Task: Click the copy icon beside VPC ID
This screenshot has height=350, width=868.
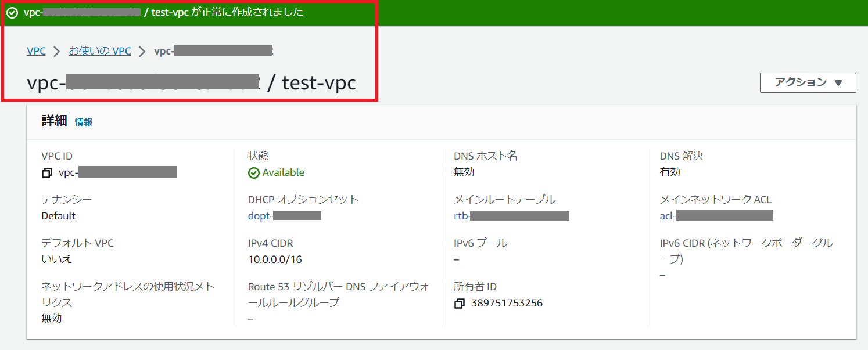Action: pyautogui.click(x=46, y=173)
